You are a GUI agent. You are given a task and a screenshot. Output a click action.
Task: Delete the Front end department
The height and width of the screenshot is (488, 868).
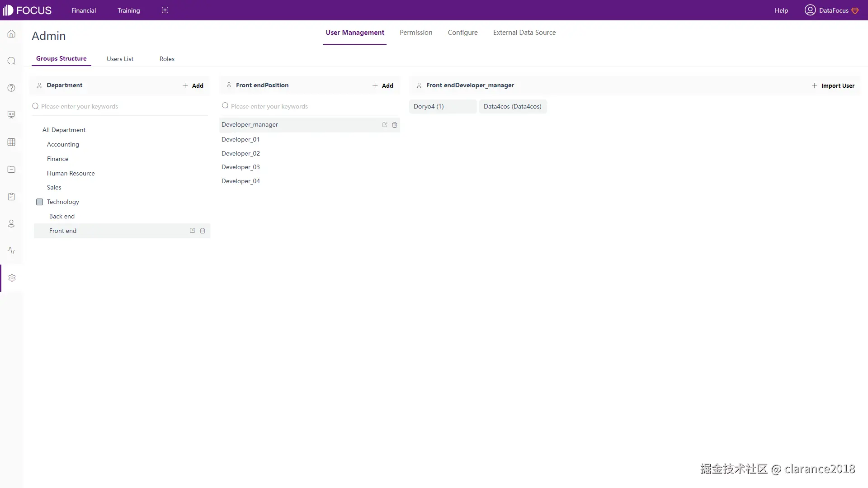[x=203, y=231]
